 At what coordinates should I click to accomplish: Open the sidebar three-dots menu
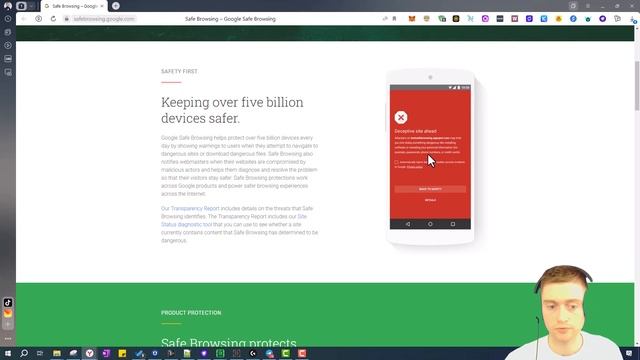coord(8,339)
